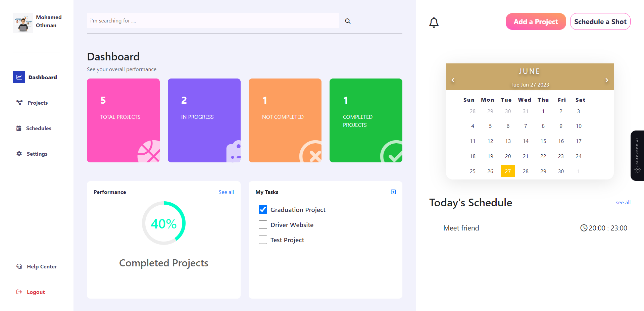Click the search magnifier icon
Screen dimensions: 644x311
[x=348, y=21]
